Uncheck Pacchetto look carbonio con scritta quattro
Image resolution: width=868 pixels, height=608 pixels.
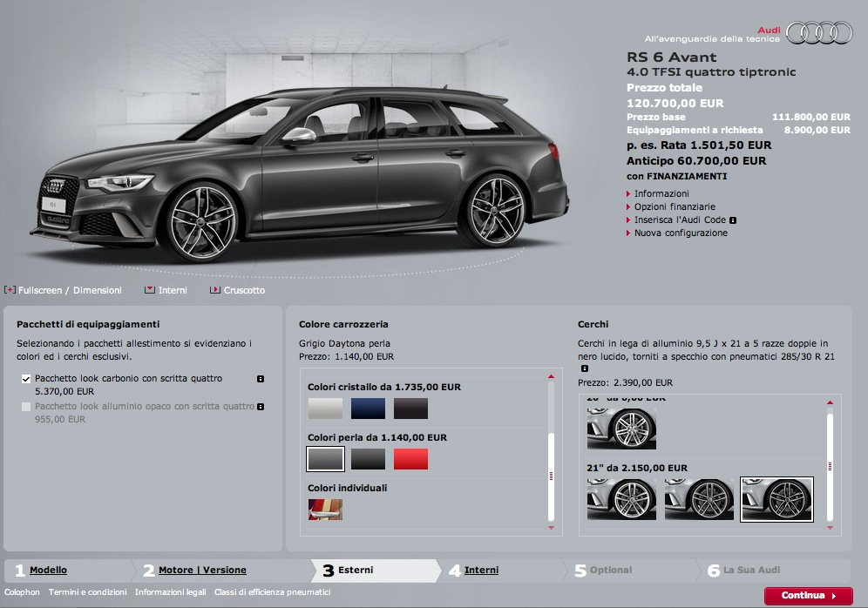[26, 379]
